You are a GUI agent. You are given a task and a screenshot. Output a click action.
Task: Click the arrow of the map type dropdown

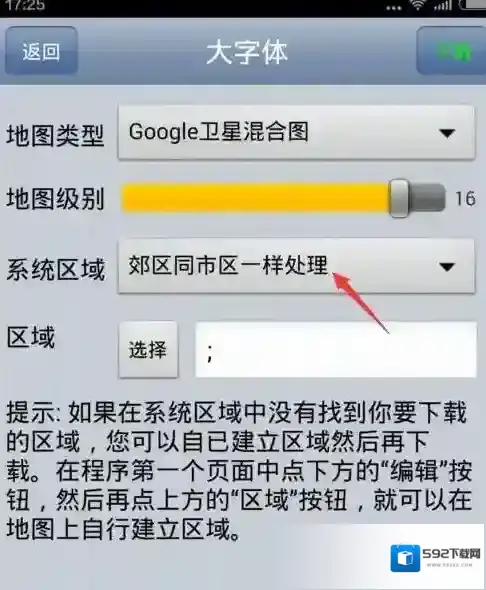(x=447, y=133)
